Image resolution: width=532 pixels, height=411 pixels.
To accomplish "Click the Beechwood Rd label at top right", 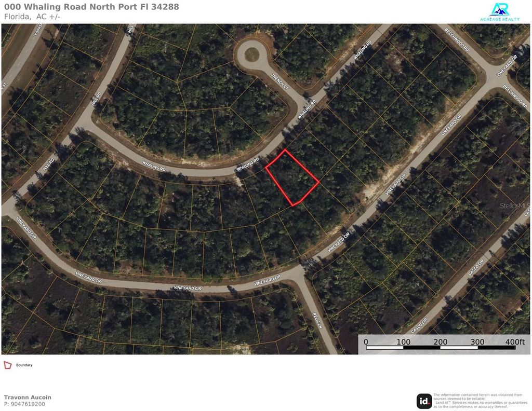I will tap(456, 39).
